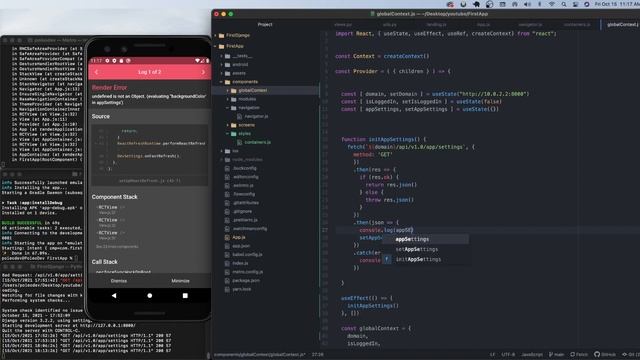Open .buckconfig file in tree
The width and height of the screenshot is (640, 360).
(244, 168)
